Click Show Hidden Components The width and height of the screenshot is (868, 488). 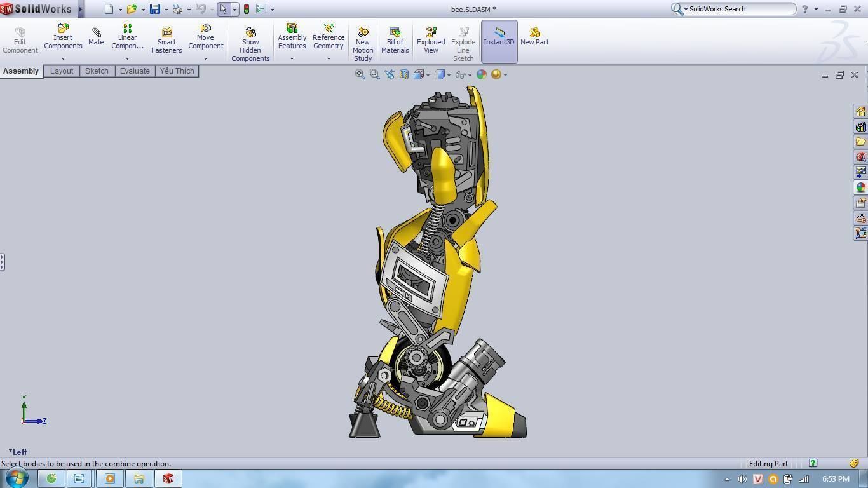coord(250,44)
